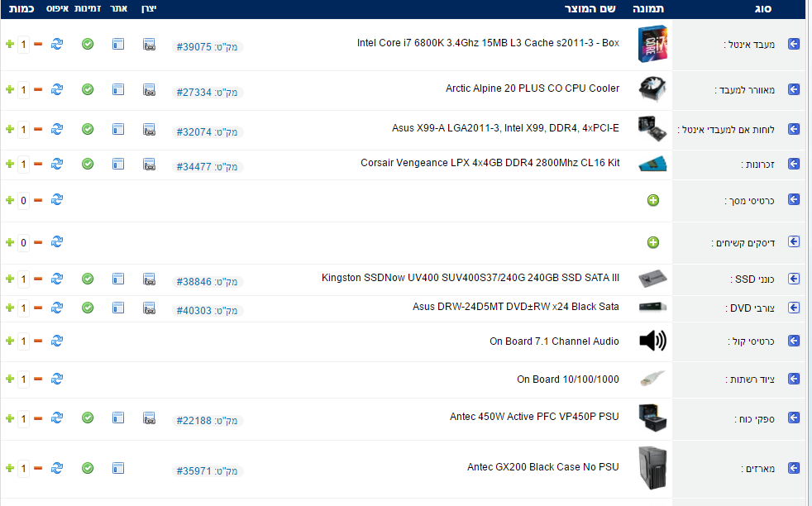Open manufacturer page for Kingston SSDNow UV400
The image size is (812, 506).
[149, 279]
